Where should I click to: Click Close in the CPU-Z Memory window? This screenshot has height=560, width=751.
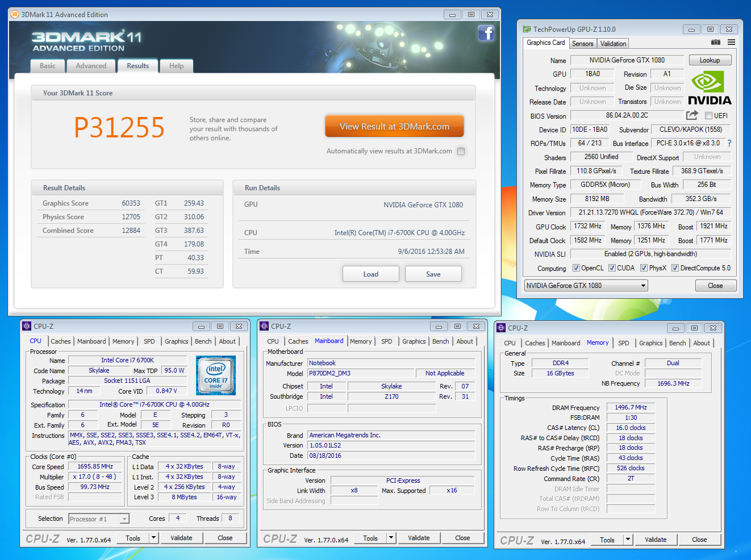pyautogui.click(x=700, y=540)
